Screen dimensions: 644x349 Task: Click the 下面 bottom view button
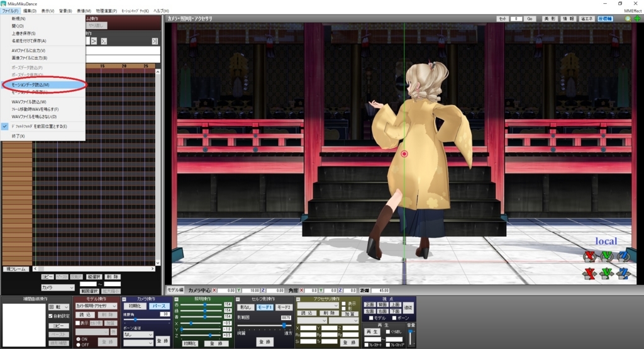[396, 311]
